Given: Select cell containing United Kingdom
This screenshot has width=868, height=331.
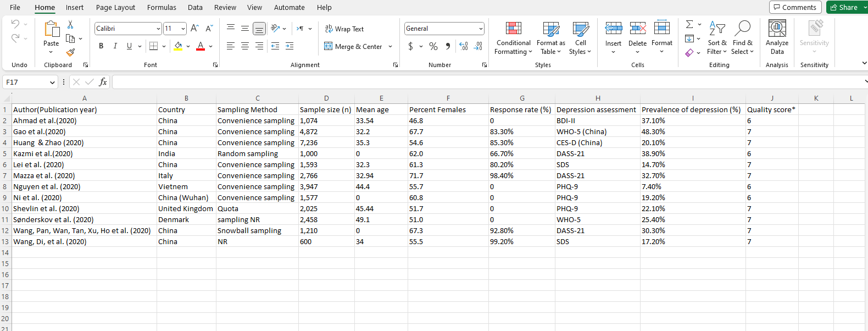Looking at the screenshot, I should point(186,208).
